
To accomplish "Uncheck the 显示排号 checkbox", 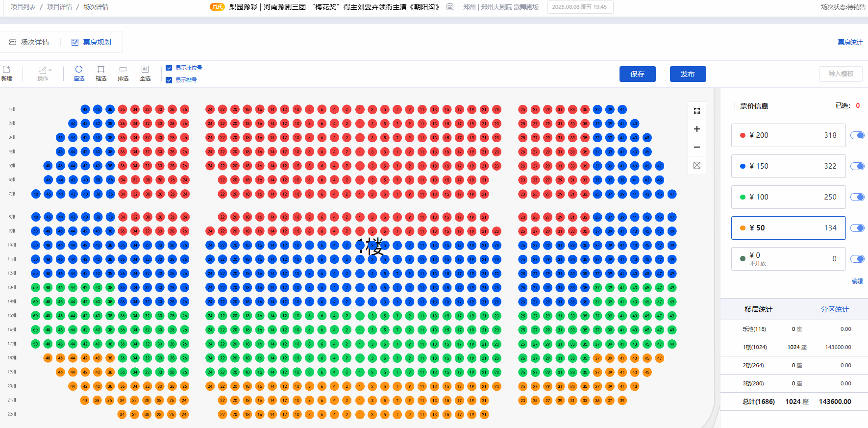I will pyautogui.click(x=169, y=80).
